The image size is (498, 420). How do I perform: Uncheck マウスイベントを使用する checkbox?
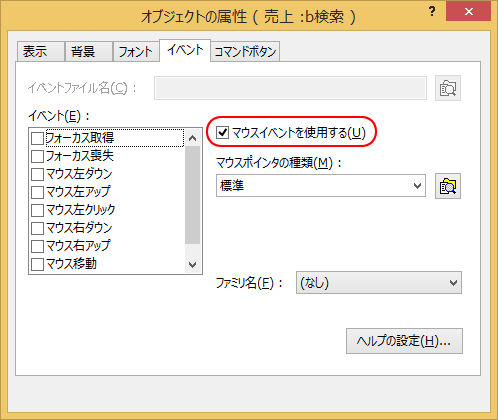(222, 133)
